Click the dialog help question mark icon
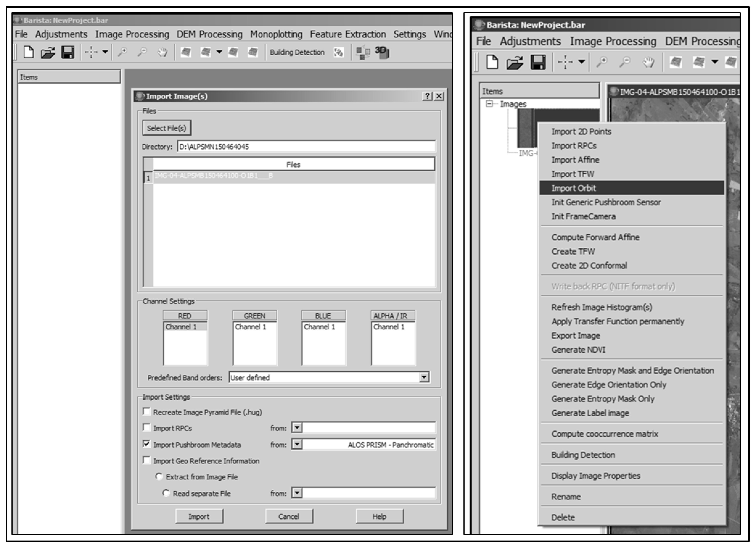Viewport: 756px width, 549px height. click(x=427, y=96)
